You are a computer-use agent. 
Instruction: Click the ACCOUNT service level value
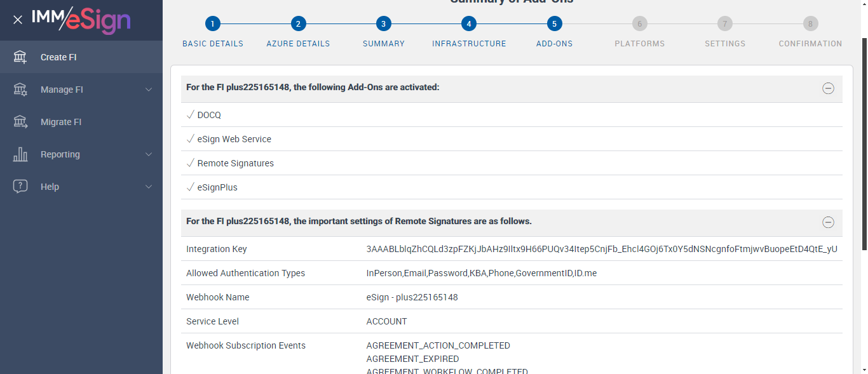pos(386,321)
